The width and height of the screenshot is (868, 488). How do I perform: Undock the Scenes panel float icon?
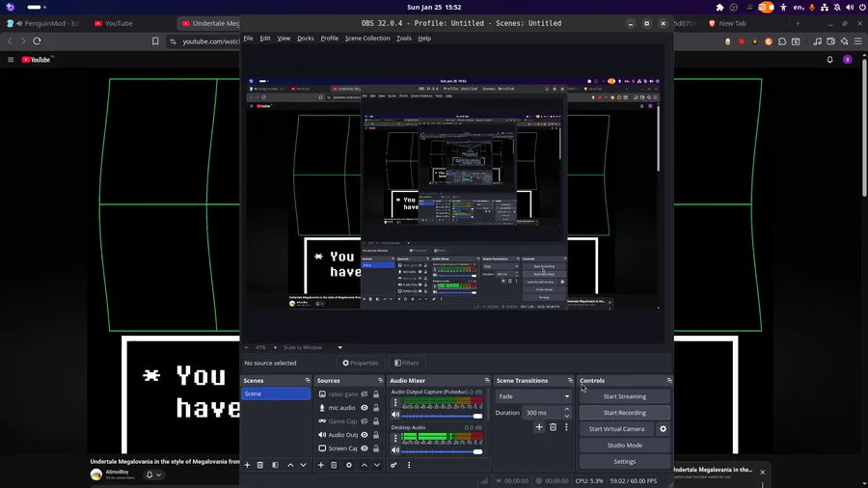(x=308, y=381)
